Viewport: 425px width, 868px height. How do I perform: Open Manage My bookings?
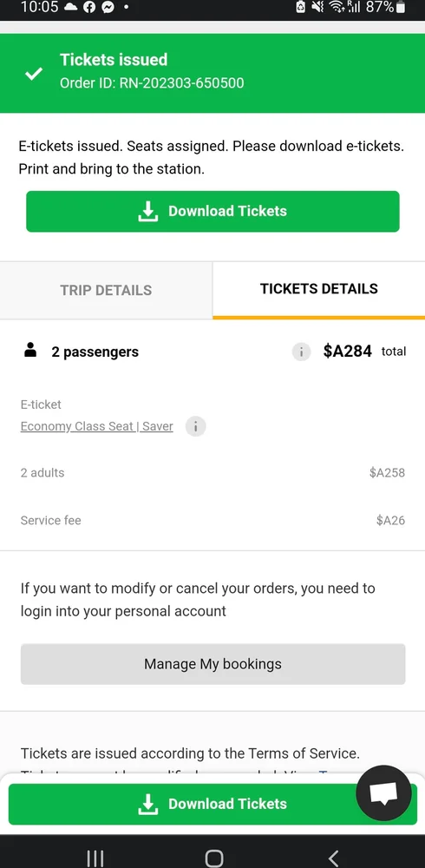tap(213, 664)
